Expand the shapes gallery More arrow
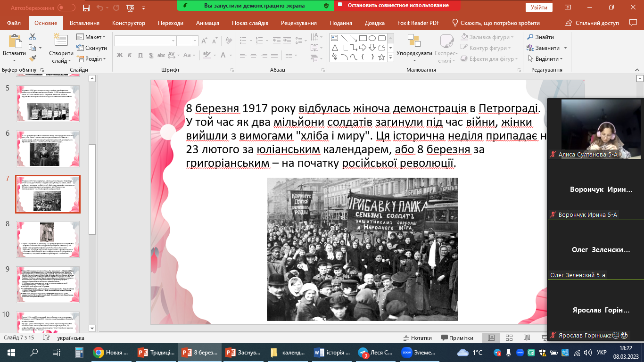 (x=390, y=58)
